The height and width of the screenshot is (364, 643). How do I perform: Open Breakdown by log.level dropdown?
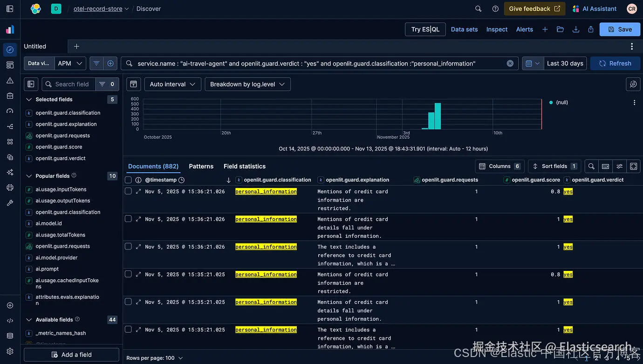point(248,84)
